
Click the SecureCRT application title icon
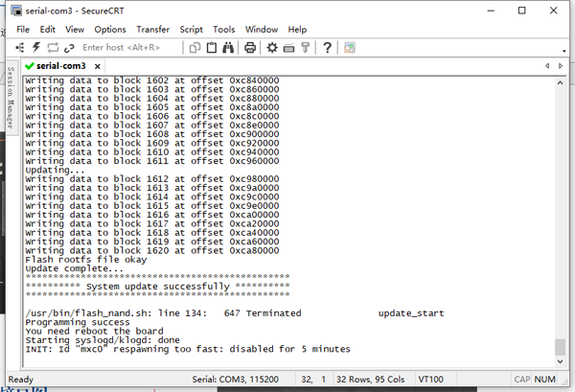[x=16, y=11]
